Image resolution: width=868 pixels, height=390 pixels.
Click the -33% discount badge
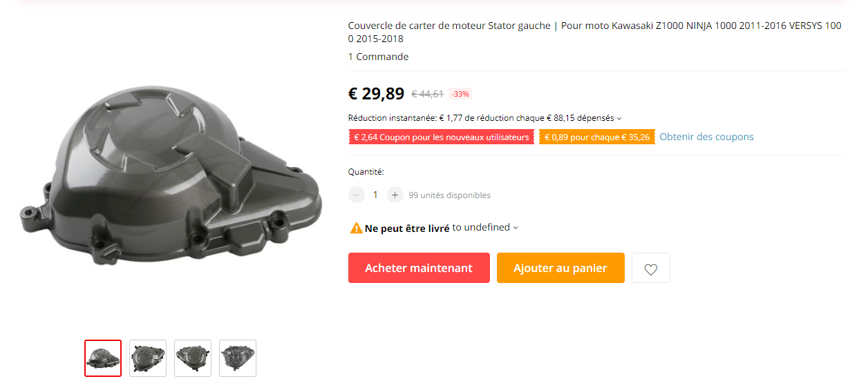[x=460, y=94]
